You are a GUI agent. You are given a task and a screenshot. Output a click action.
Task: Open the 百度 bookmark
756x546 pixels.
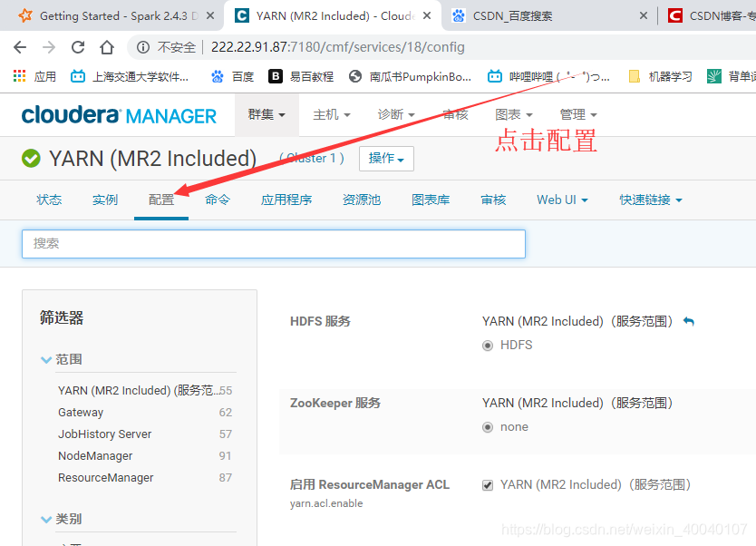coord(232,76)
